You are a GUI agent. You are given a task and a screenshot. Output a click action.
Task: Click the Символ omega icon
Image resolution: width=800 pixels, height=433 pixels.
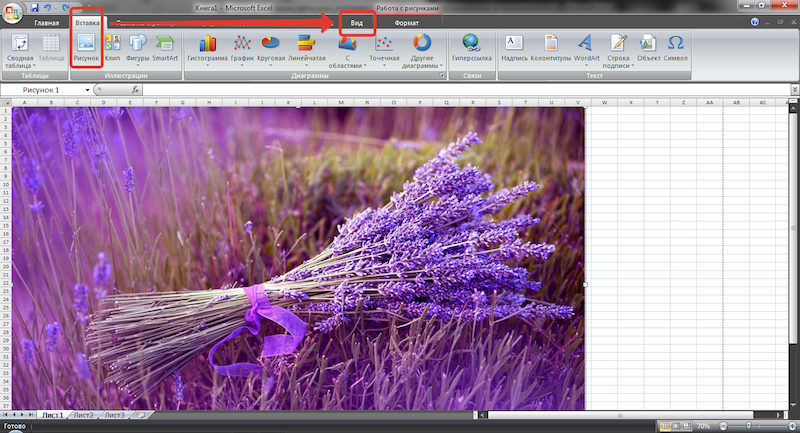click(675, 47)
